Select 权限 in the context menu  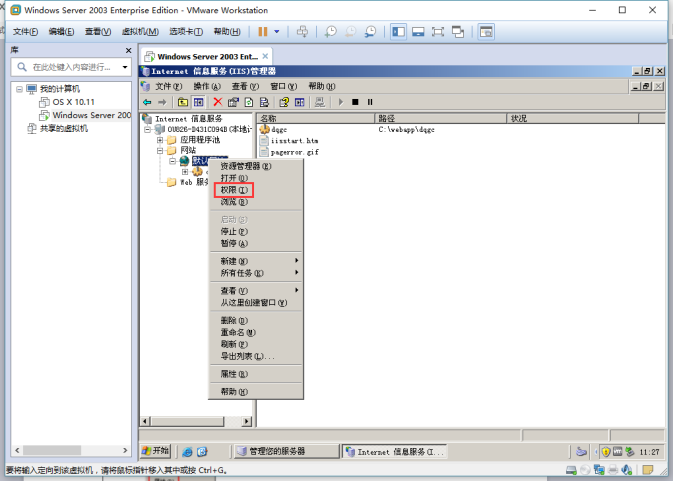coord(232,189)
